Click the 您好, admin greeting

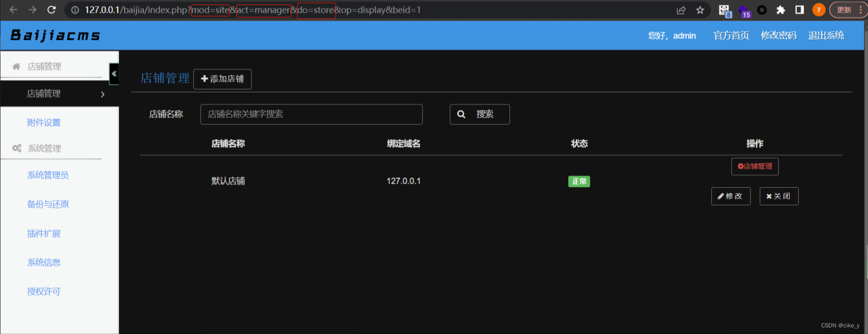[672, 36]
